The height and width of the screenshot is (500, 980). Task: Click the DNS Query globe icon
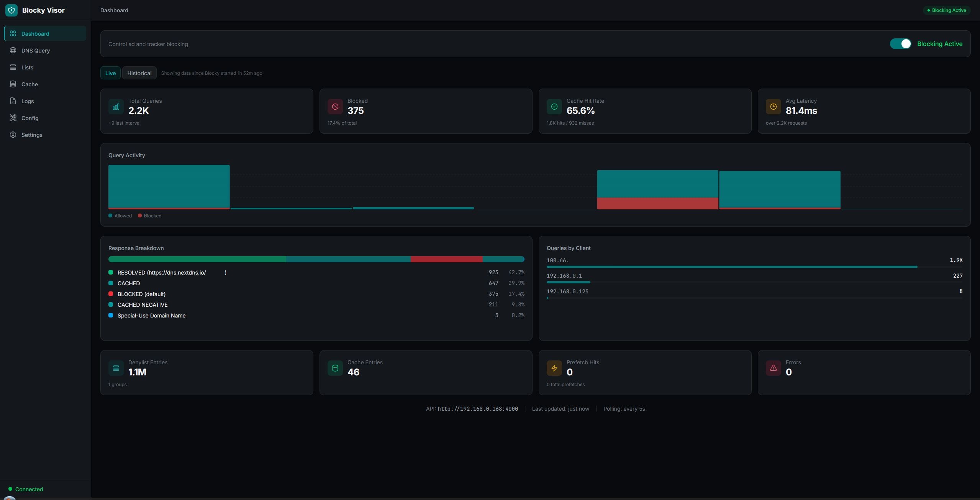[x=13, y=51]
